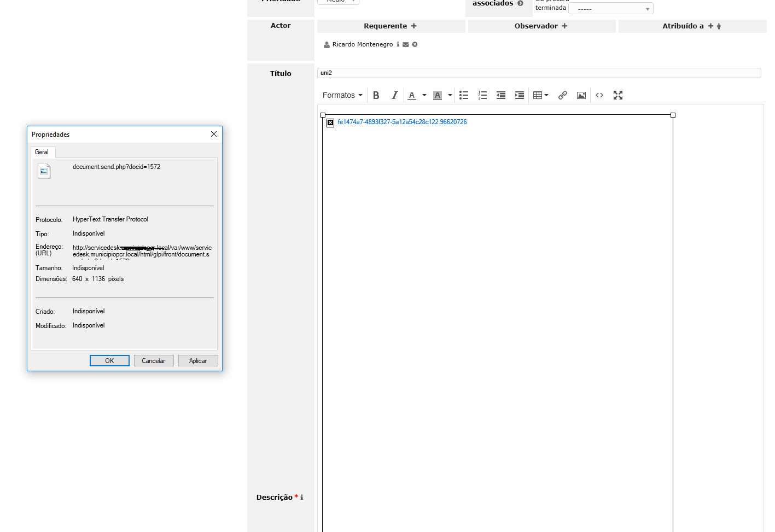Screen dimensions: 775x532
Task: Open the text color picker arrow
Action: tap(424, 95)
